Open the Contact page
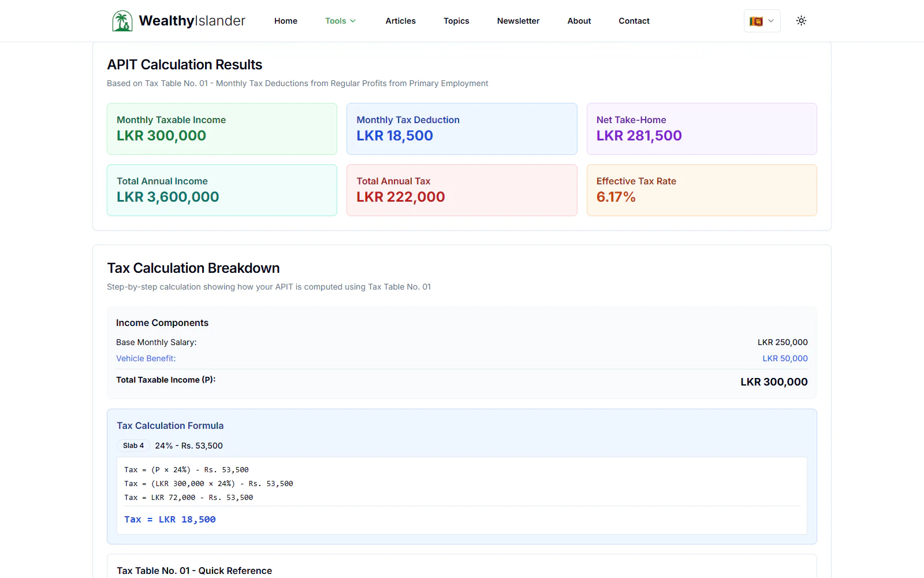Screen dimensions: 924x578 click(x=634, y=21)
